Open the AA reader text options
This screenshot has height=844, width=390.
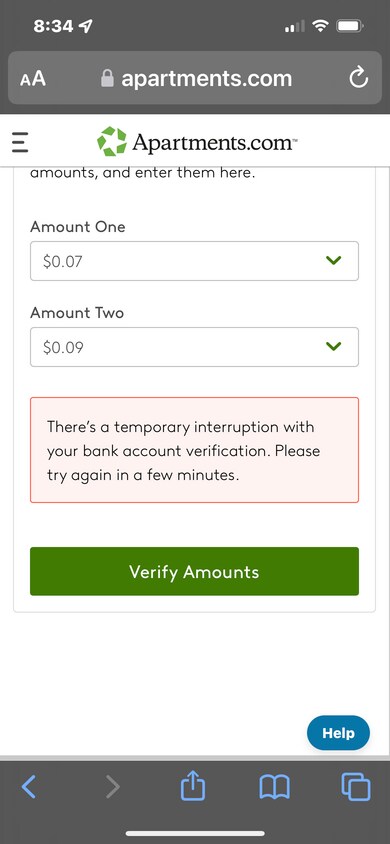[33, 79]
